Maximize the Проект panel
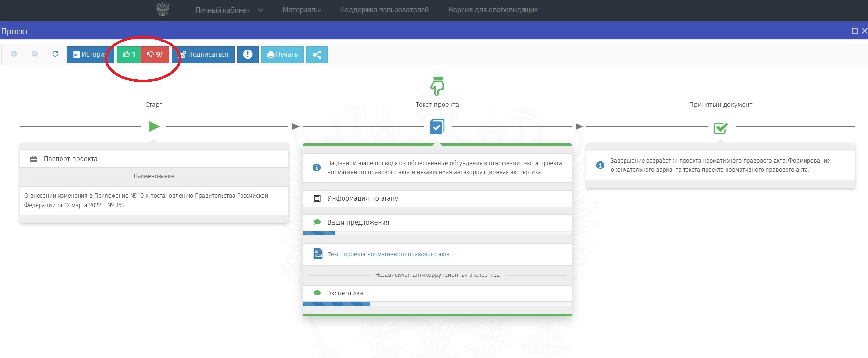 coord(854,31)
